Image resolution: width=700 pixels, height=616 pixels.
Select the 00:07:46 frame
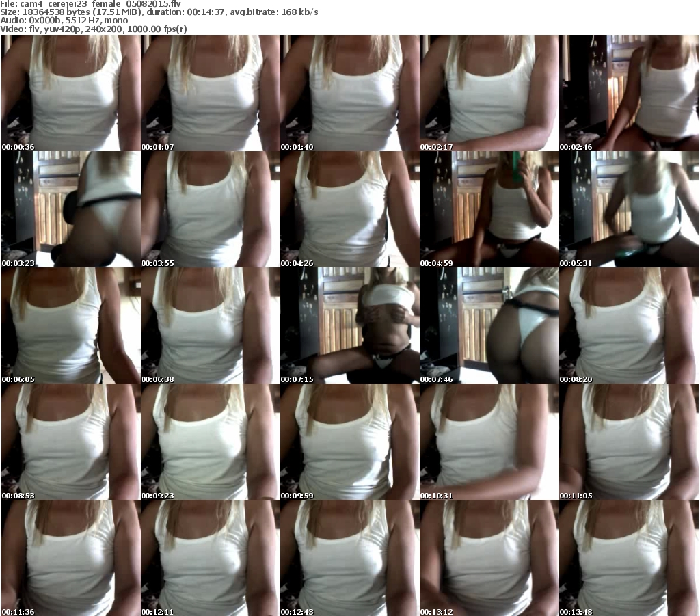(x=489, y=325)
